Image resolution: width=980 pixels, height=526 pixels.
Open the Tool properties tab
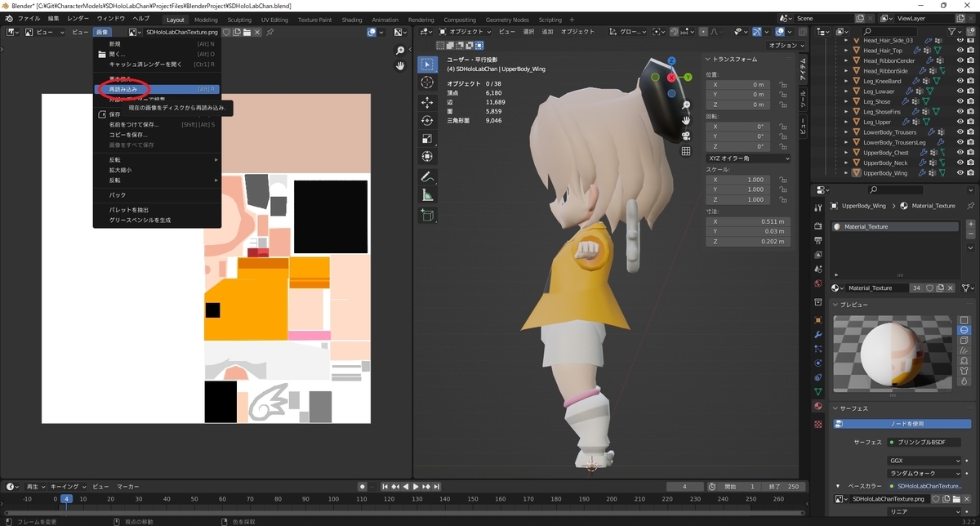(x=819, y=207)
